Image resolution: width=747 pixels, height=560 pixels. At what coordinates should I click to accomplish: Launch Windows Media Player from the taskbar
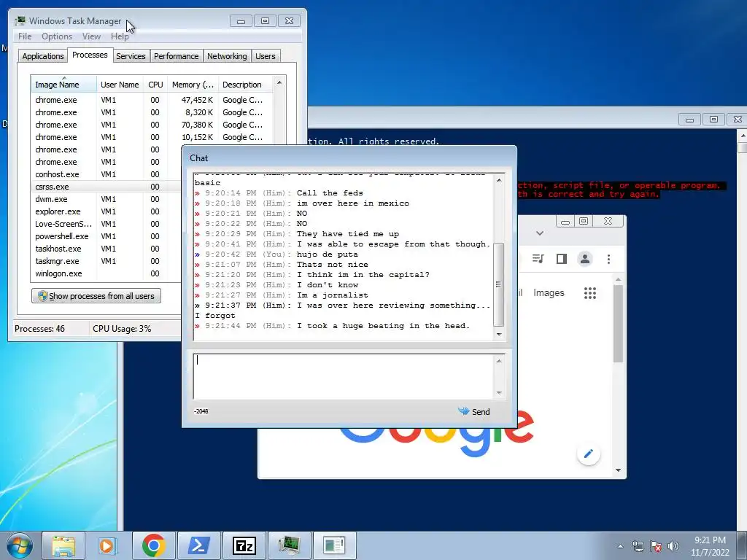tap(108, 545)
